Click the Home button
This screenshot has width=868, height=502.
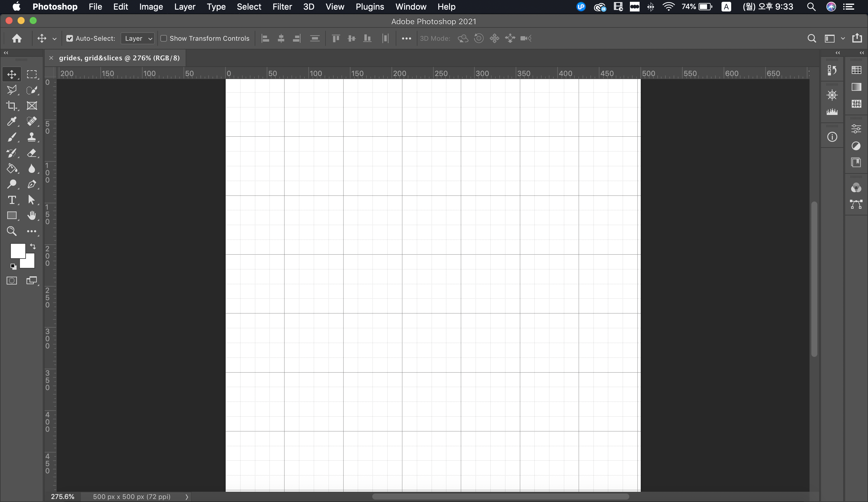point(17,38)
